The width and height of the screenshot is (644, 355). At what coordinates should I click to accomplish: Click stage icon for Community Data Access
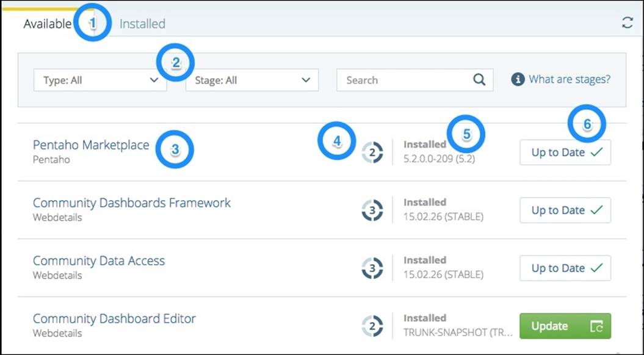372,267
